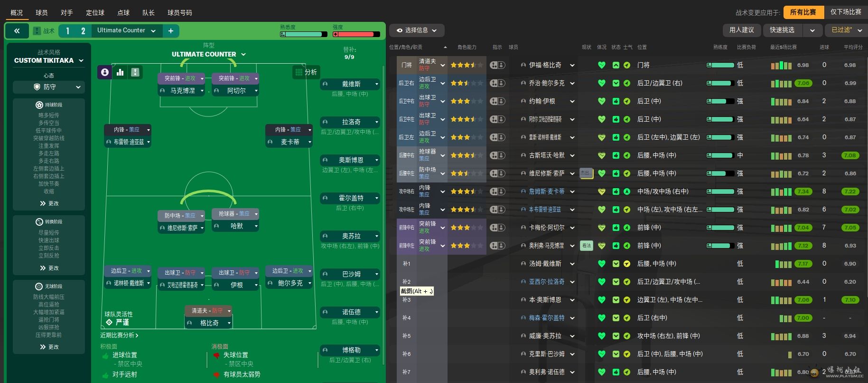Viewport: 868px width, 383px height.
Task: Switch tactic changes to 仅下场比赛
Action: (845, 12)
